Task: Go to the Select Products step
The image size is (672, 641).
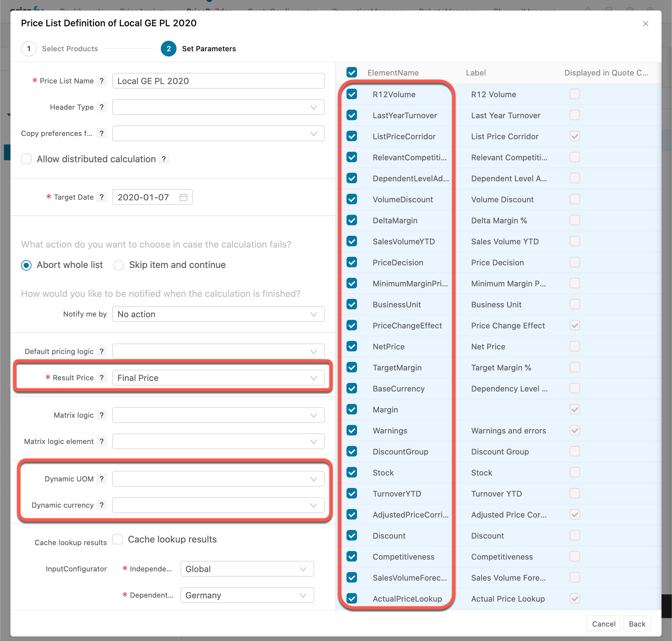Action: click(70, 49)
